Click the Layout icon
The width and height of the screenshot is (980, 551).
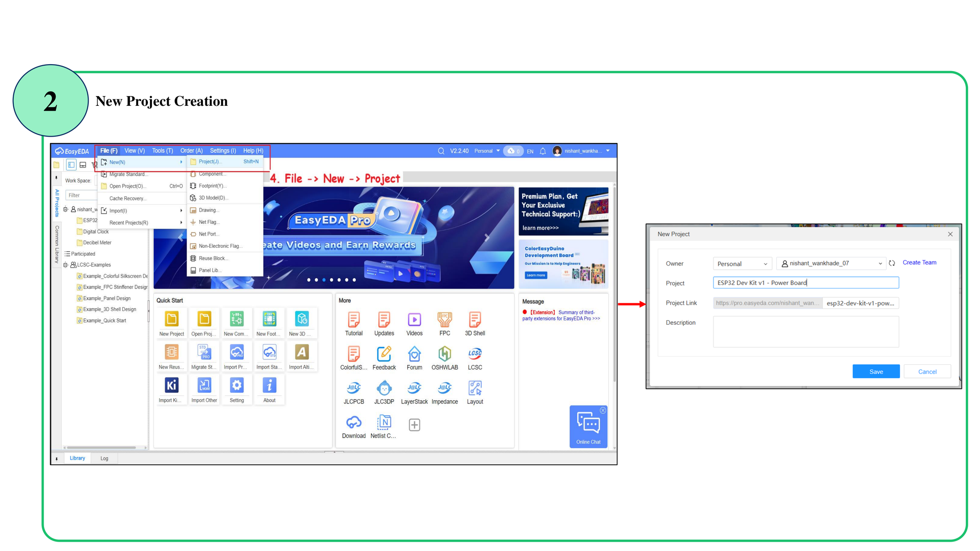[475, 388]
